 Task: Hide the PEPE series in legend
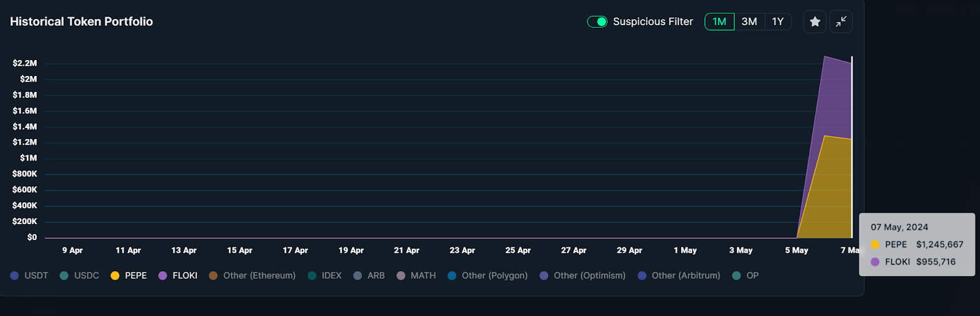129,276
